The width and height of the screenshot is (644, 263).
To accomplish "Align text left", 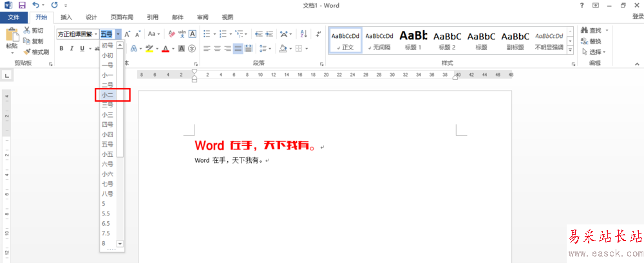I will (x=207, y=48).
